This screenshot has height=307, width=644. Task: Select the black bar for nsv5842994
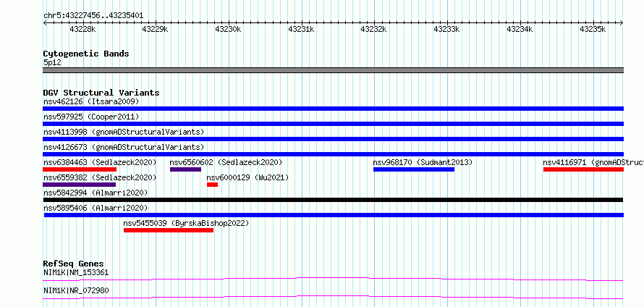(x=333, y=200)
